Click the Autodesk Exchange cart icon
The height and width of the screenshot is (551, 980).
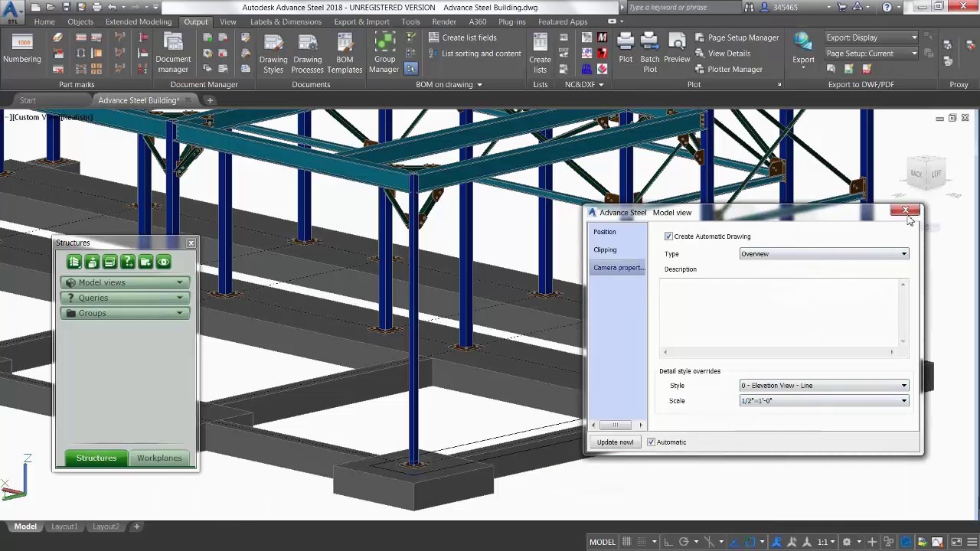[x=842, y=7]
